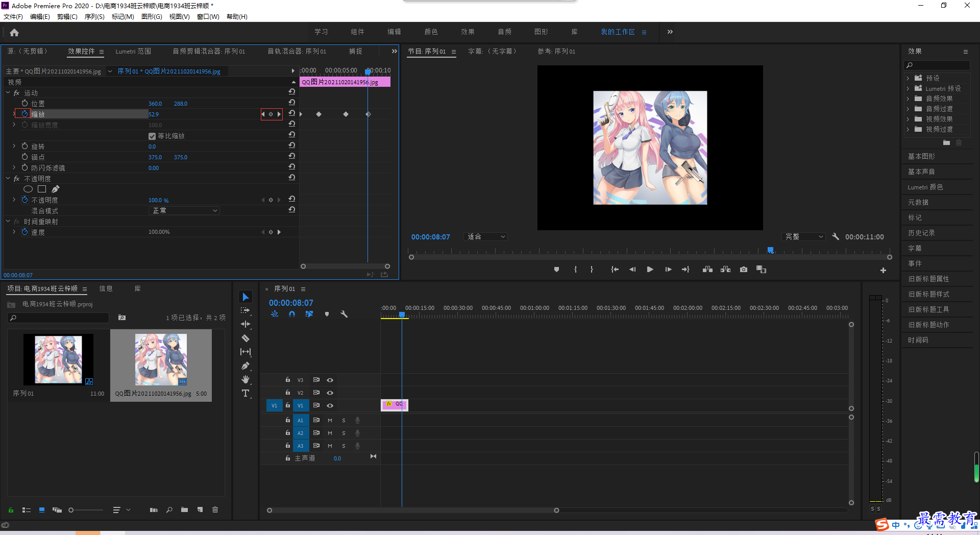Open the playback resolution Full dropdown
980x535 pixels.
tap(804, 236)
